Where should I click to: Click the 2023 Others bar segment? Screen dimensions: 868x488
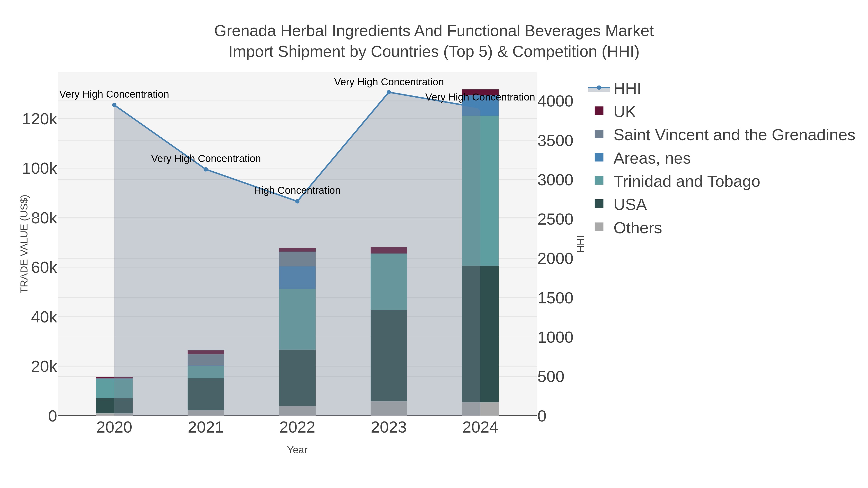click(x=388, y=408)
